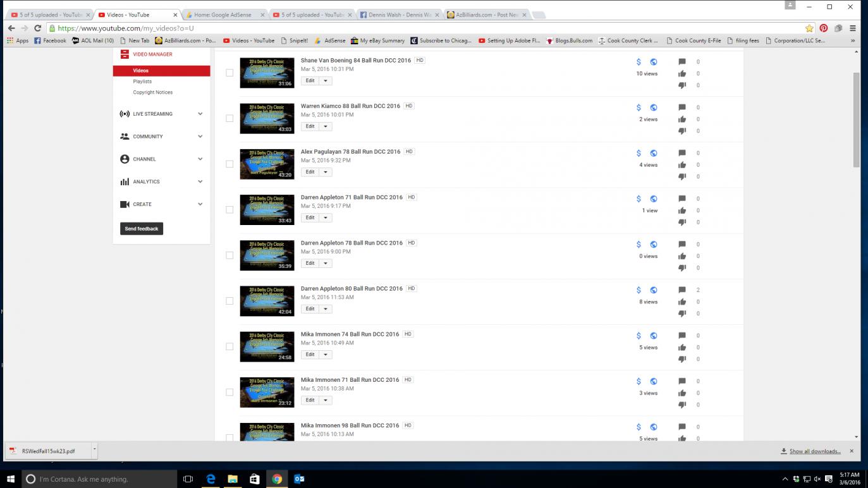Check the box for Mika Immonen 71 Ball Run
This screenshot has height=488, width=868.
[x=229, y=393]
